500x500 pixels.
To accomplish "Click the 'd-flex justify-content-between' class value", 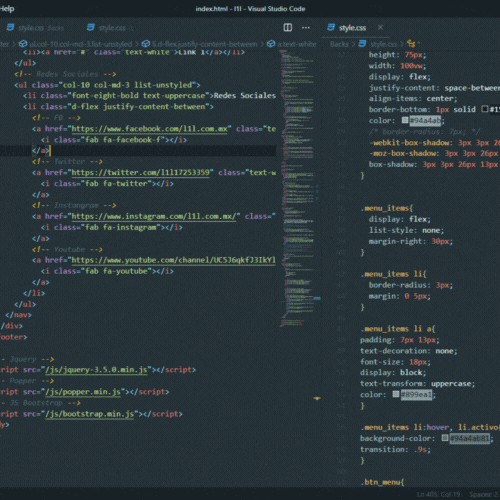I will coord(138,107).
